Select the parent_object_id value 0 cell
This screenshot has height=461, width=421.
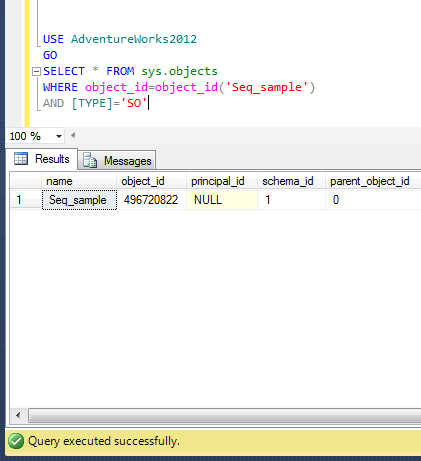click(373, 200)
